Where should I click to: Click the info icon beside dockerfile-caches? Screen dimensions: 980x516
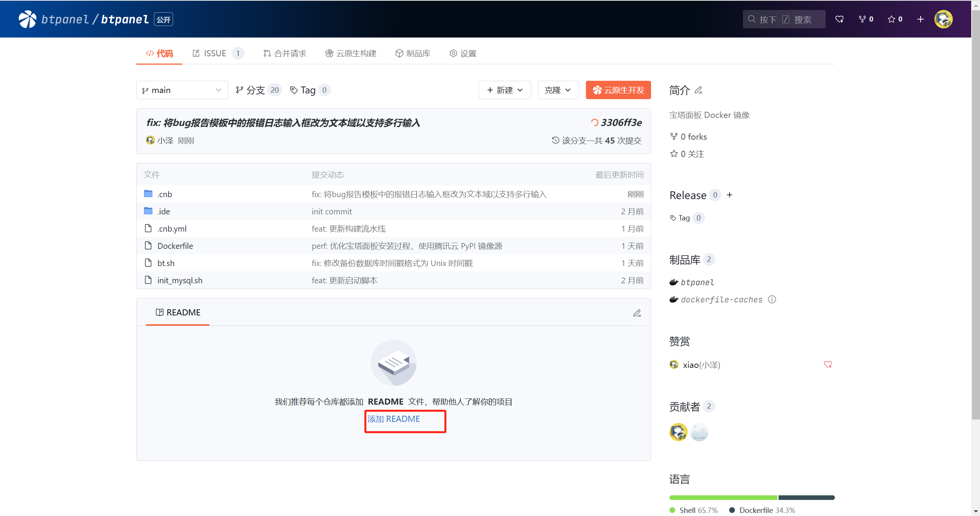click(772, 300)
